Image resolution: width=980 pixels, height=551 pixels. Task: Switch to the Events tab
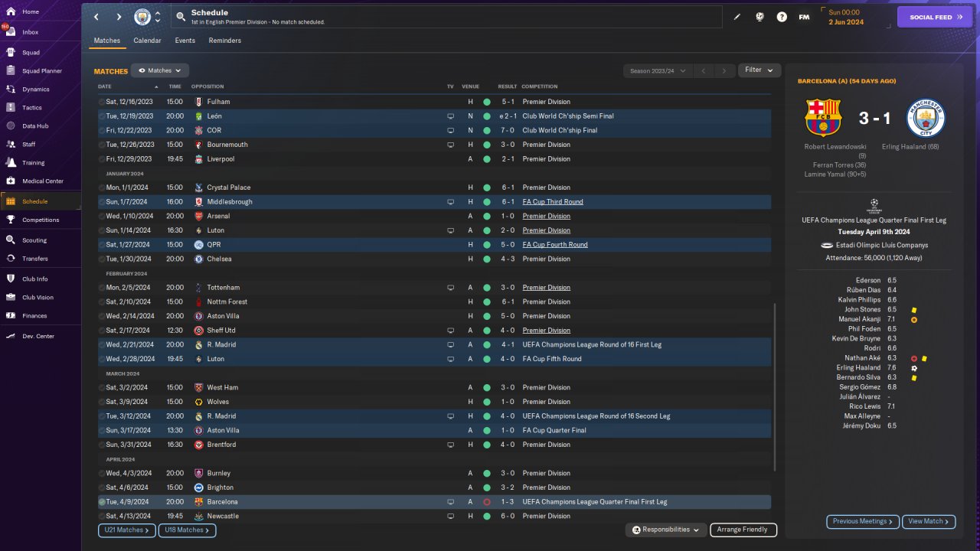(185, 41)
